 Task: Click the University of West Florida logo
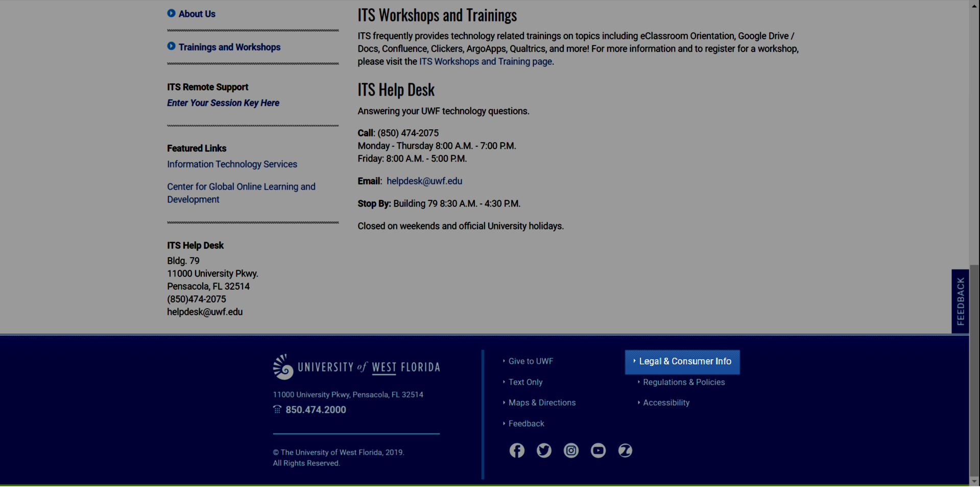pos(356,367)
